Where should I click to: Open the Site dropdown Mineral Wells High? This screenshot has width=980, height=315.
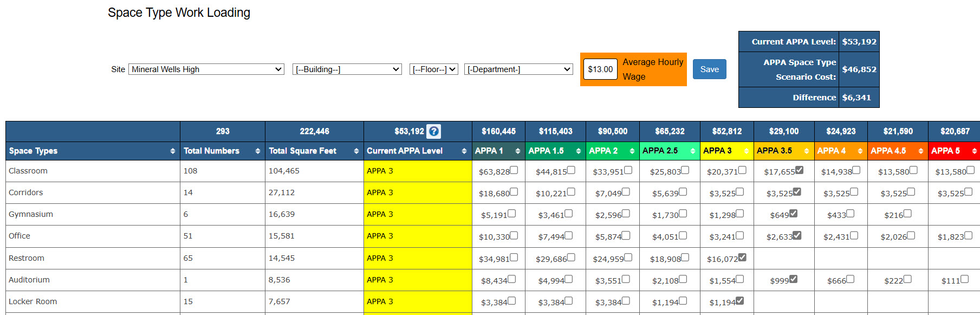pos(206,69)
